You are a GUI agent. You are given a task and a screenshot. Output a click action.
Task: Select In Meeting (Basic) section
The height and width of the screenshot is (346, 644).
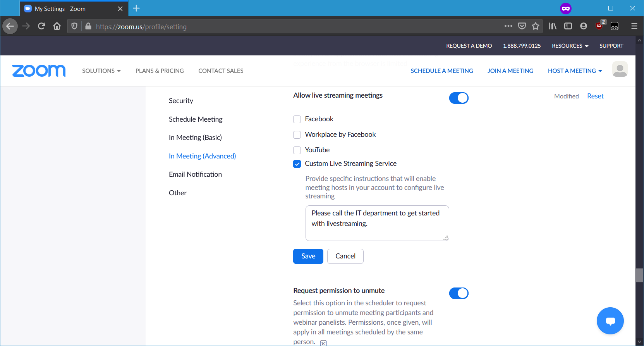[x=195, y=138]
